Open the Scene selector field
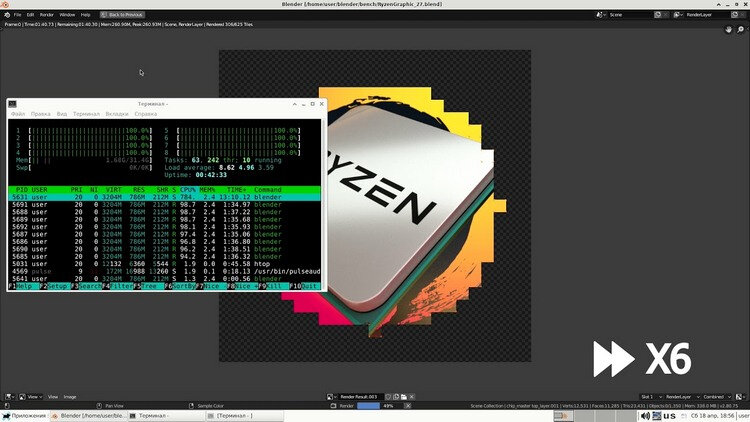750x422 pixels. 629,15
